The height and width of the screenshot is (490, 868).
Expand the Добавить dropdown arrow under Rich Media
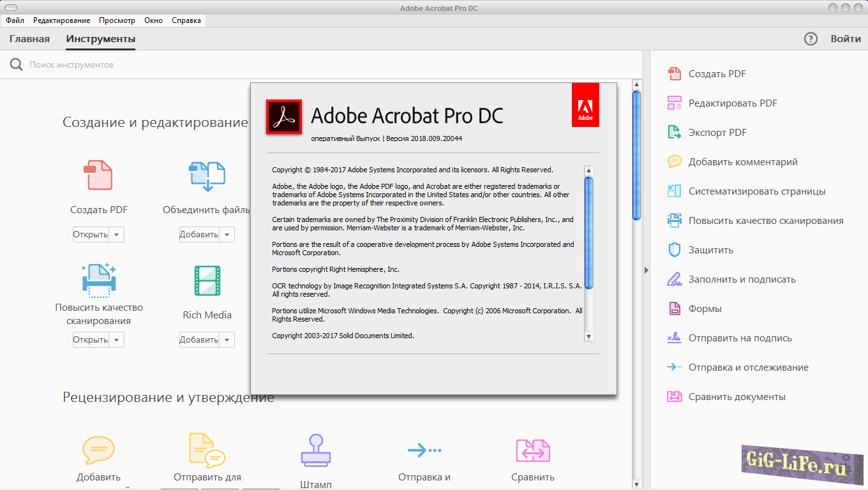[x=227, y=340]
